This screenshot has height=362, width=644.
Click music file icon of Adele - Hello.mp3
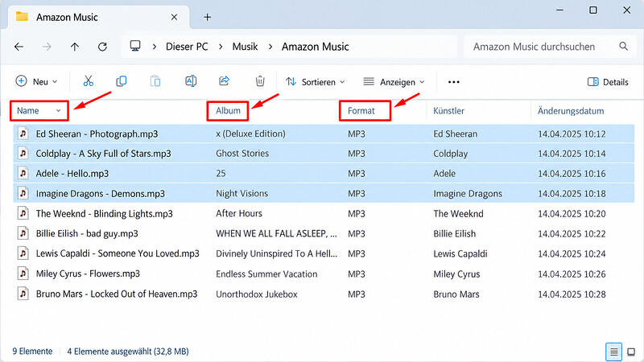pyautogui.click(x=23, y=173)
